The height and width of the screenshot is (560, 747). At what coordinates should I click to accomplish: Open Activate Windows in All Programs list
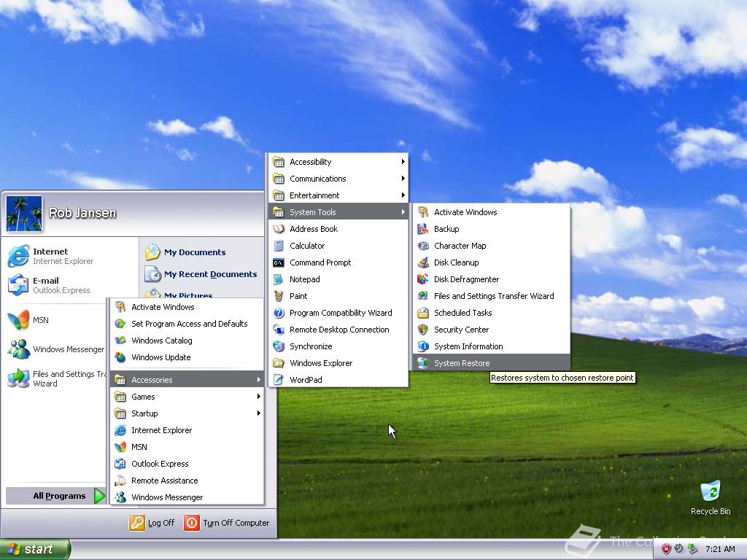pos(187,307)
